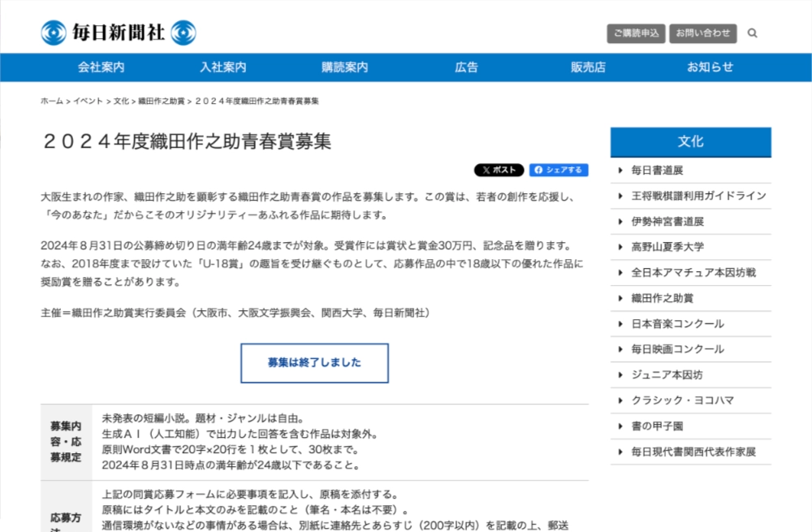The height and width of the screenshot is (532, 812).
Task: Click the last breadcrumb ２０２４年度織田作之助青春賞募集
Action: point(257,101)
